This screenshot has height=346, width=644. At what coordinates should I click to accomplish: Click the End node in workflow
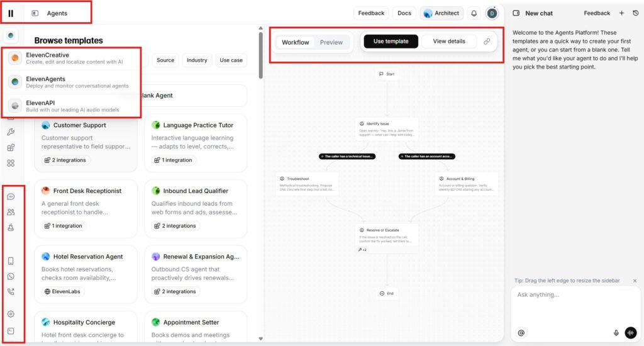387,293
